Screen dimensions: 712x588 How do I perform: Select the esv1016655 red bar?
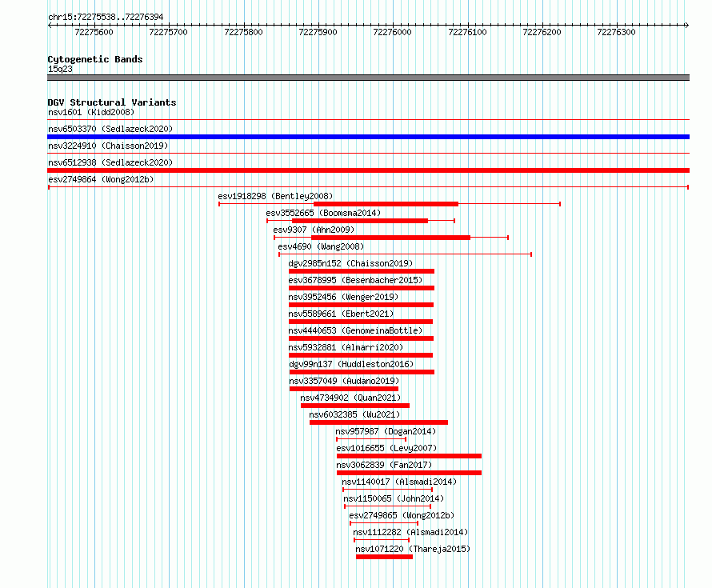tap(409, 456)
